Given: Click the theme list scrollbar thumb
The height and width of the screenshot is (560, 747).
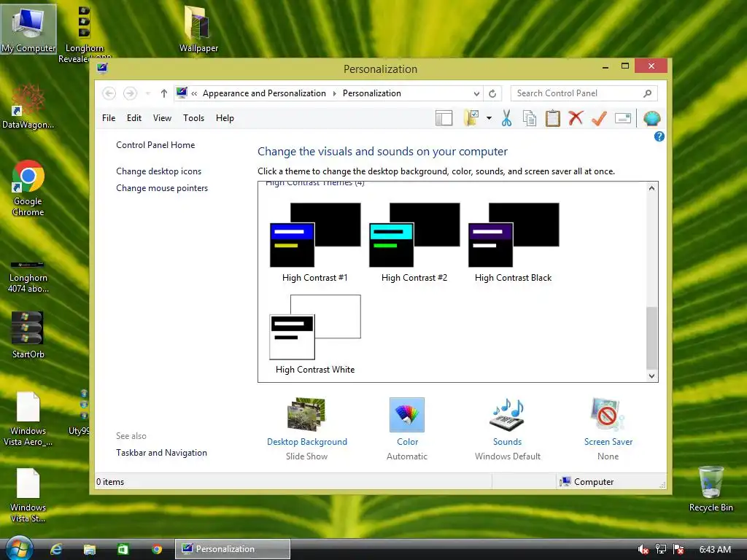Looking at the screenshot, I should [x=651, y=338].
